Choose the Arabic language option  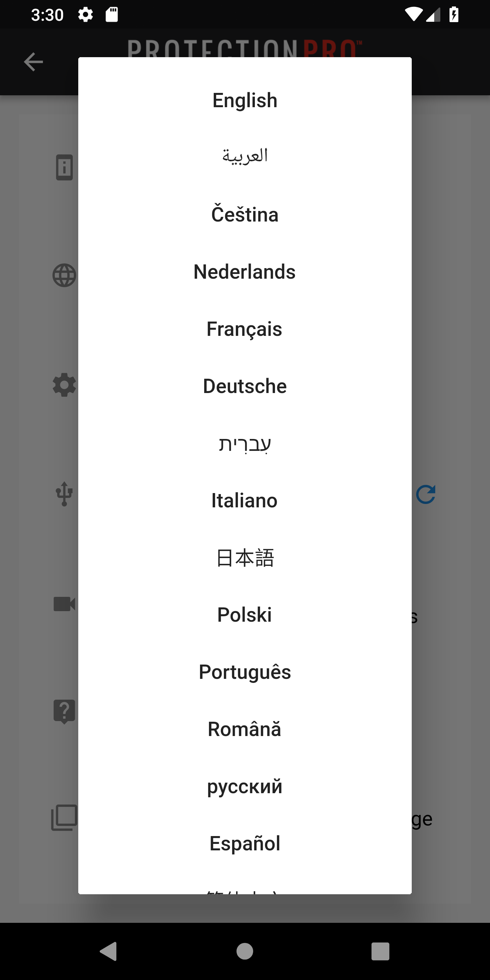point(245,157)
